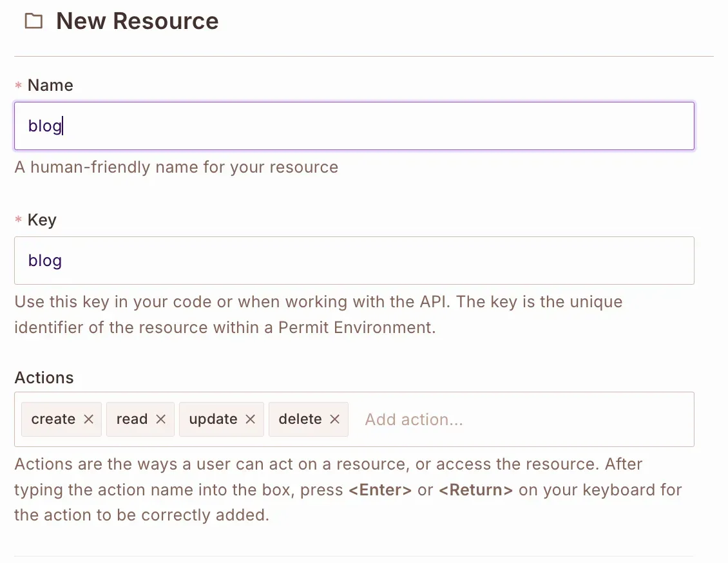This screenshot has width=728, height=563.
Task: Click the Actions help text mentioning Enter
Action: click(348, 490)
